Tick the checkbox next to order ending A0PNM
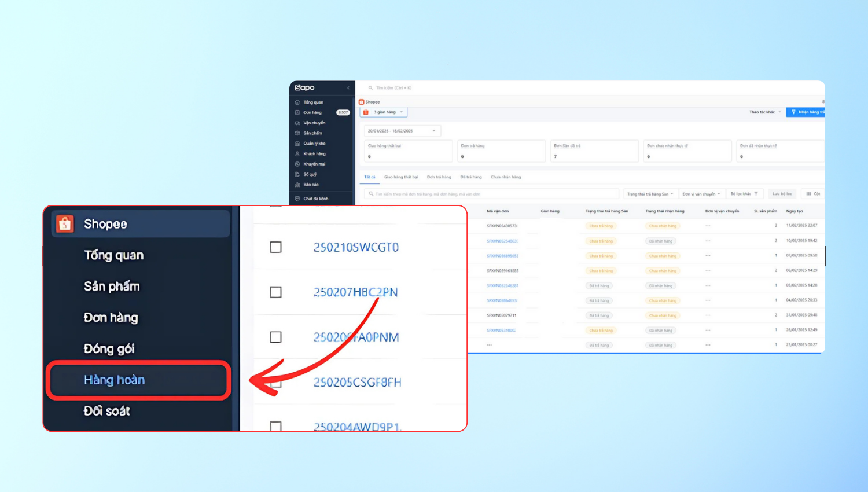Image resolution: width=868 pixels, height=492 pixels. tap(276, 337)
